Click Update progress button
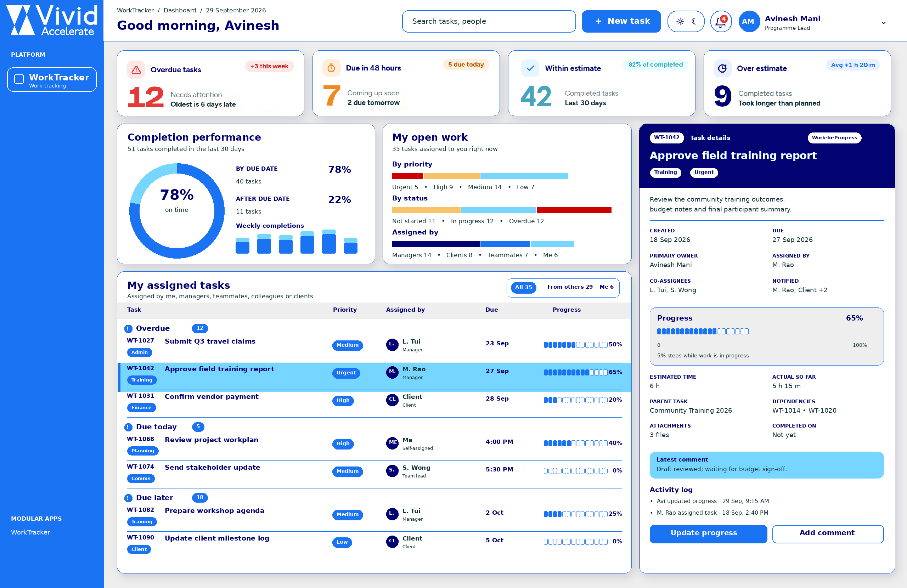The image size is (907, 588). pyautogui.click(x=708, y=533)
